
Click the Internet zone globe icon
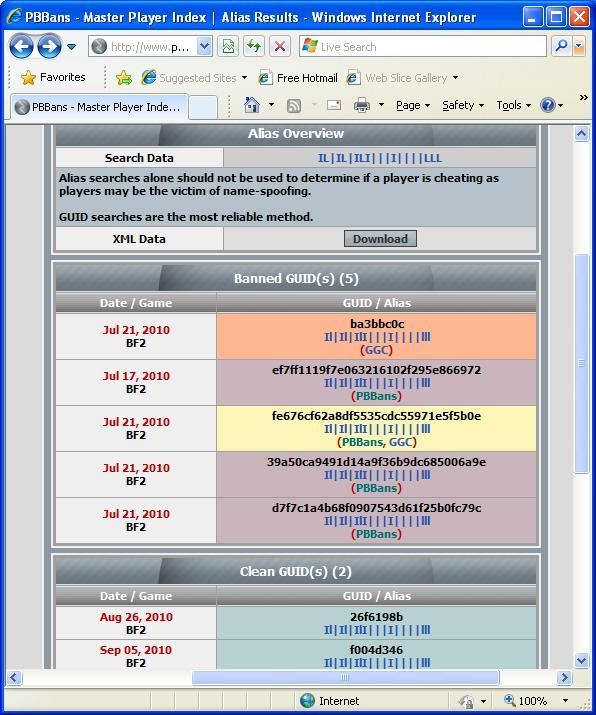click(307, 700)
